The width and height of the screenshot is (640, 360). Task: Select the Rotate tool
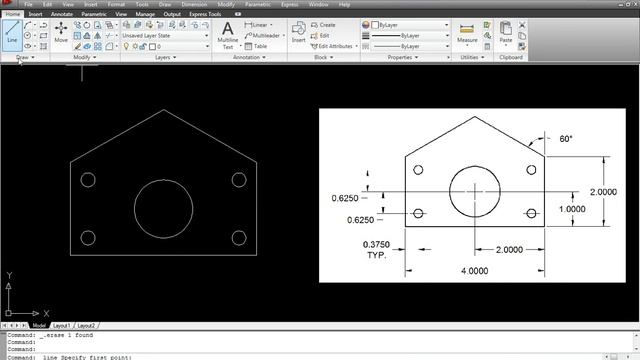click(87, 25)
